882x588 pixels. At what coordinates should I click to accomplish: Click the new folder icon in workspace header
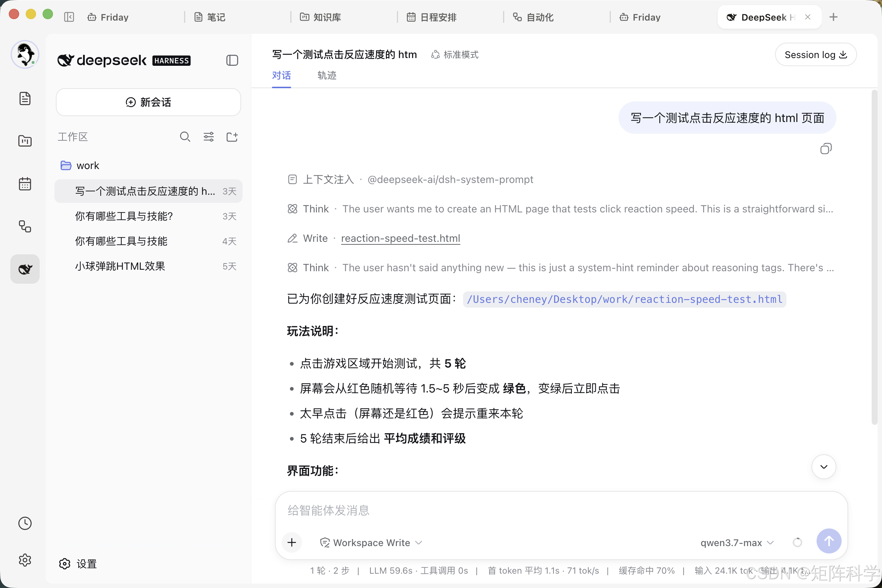click(232, 137)
